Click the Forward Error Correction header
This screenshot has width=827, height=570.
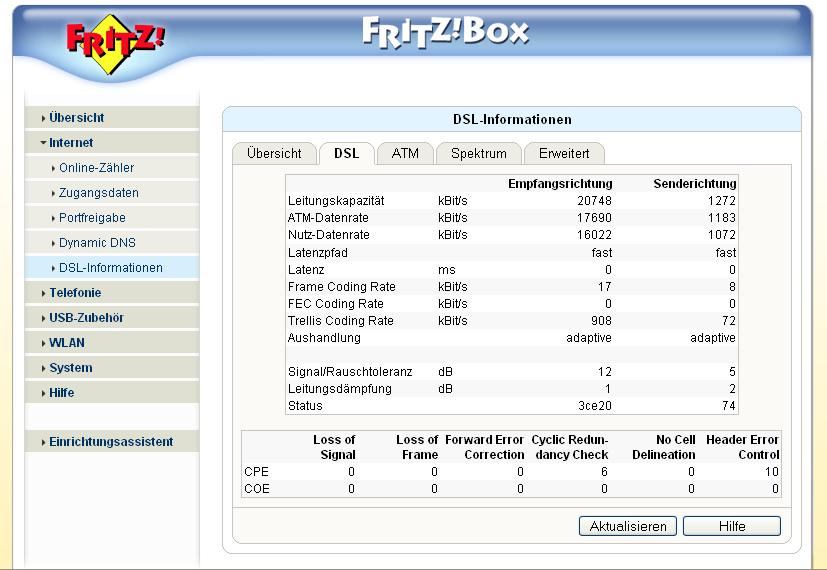coord(485,447)
